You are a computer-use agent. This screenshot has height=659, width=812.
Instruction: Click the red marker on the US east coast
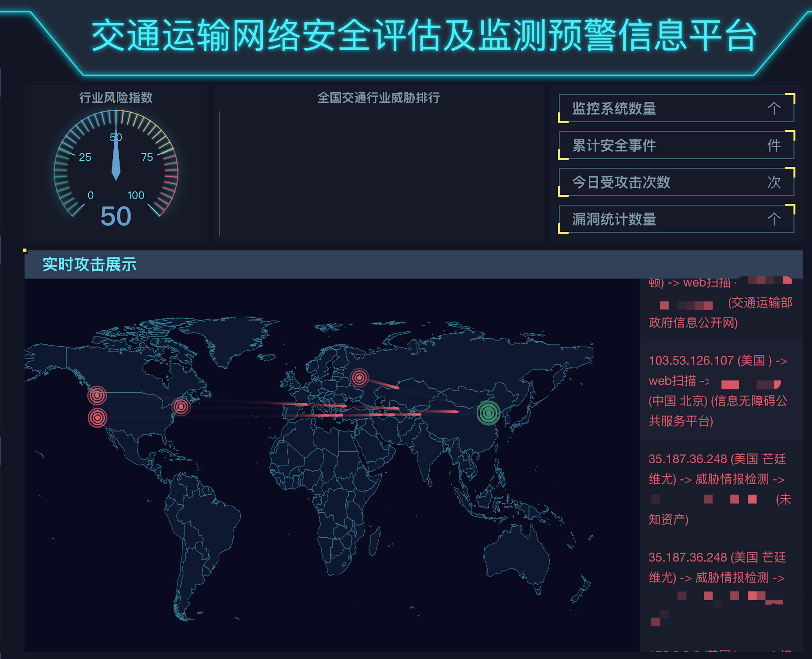click(181, 407)
